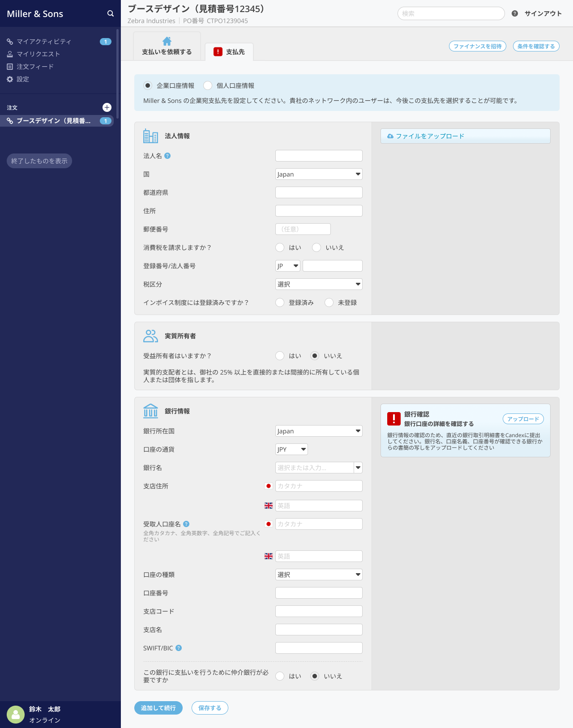Select 未登録 for インボイス制度

pyautogui.click(x=329, y=302)
